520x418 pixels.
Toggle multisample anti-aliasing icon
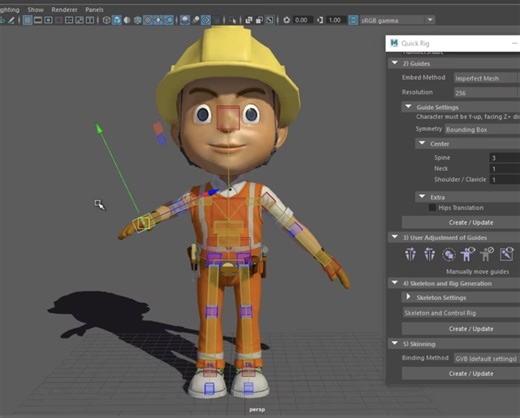tap(206, 20)
